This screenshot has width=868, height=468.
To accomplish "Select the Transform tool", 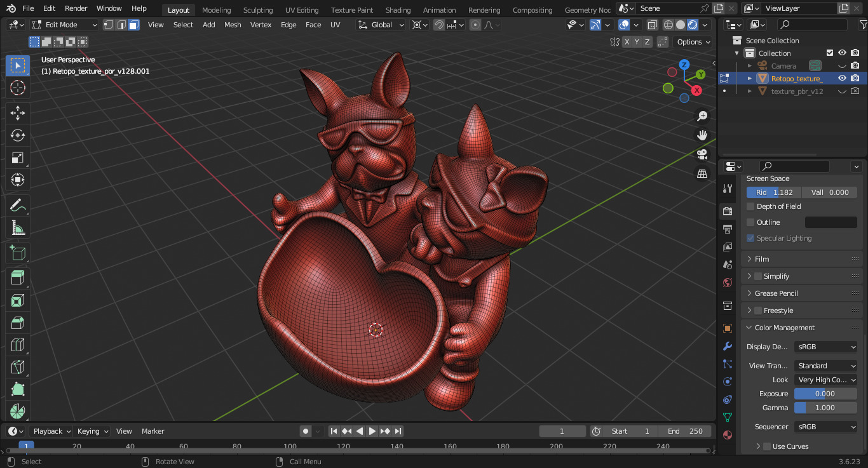I will pos(18,180).
